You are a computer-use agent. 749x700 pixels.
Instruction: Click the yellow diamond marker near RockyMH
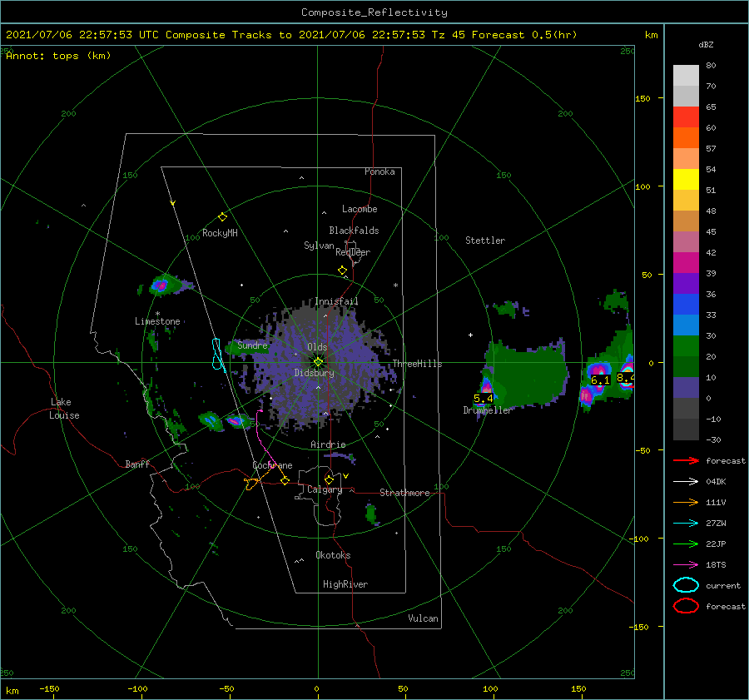(222, 217)
